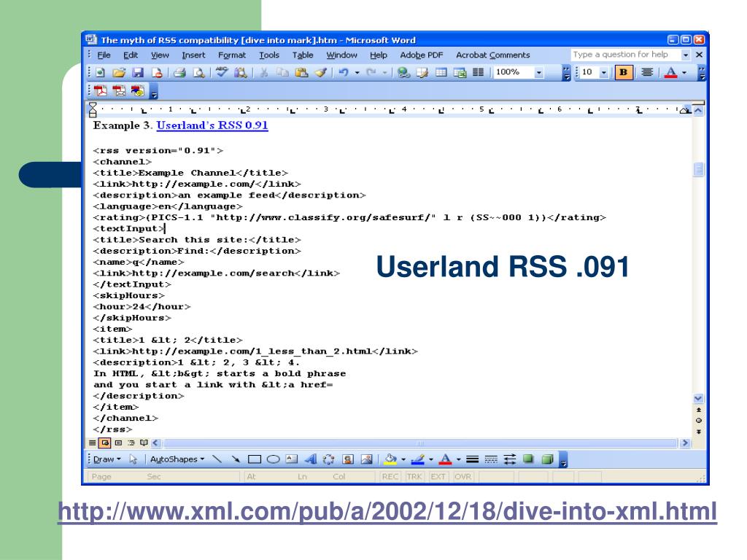
Task: Click the Columns icon in the toolbar
Action: tap(478, 72)
